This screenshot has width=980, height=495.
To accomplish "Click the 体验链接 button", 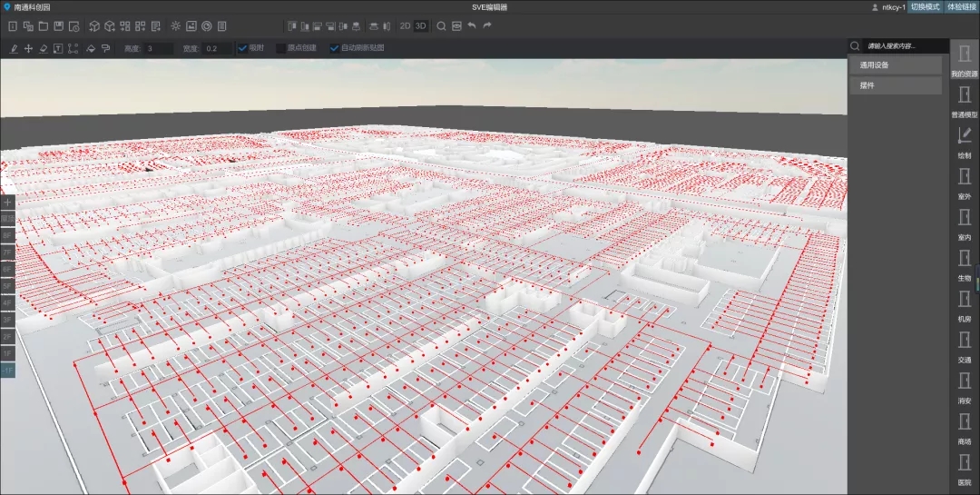I will 962,6.
